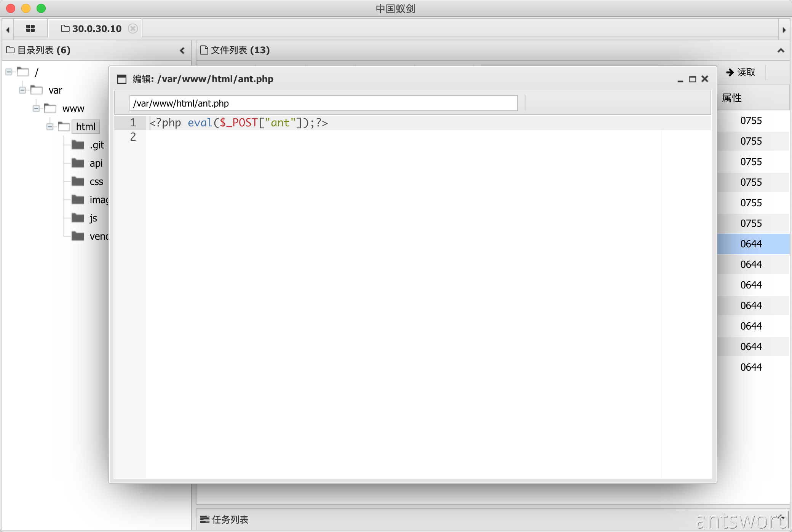
Task: Collapse the directory list panel chevron
Action: (x=182, y=50)
